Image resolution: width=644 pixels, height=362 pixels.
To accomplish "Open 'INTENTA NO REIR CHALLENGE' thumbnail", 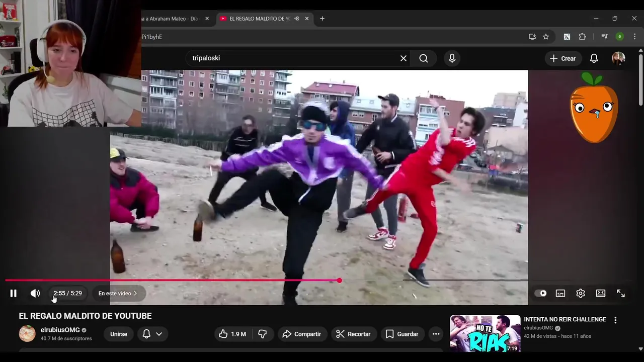I will tap(485, 333).
